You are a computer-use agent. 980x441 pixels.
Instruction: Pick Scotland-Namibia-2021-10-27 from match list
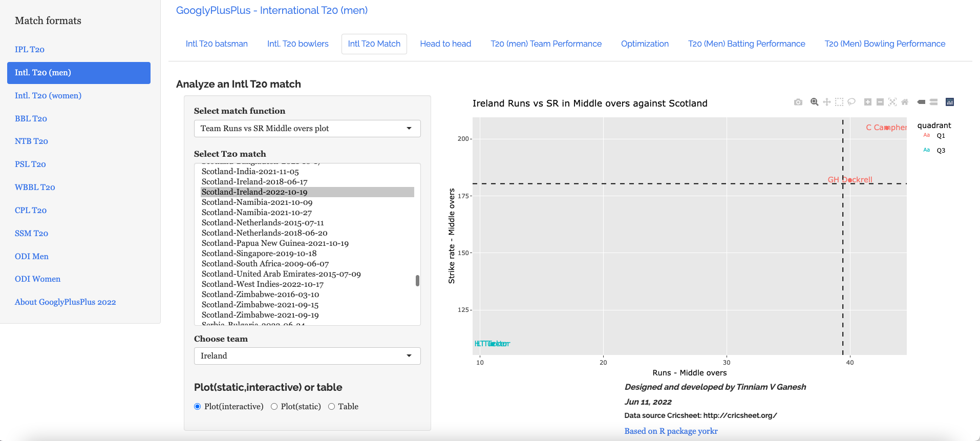257,213
